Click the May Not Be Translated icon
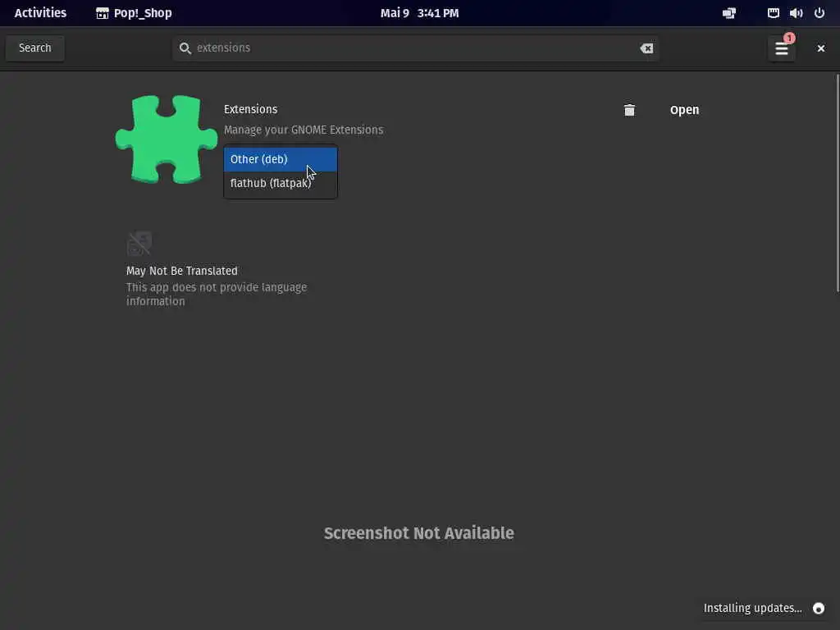 point(139,243)
